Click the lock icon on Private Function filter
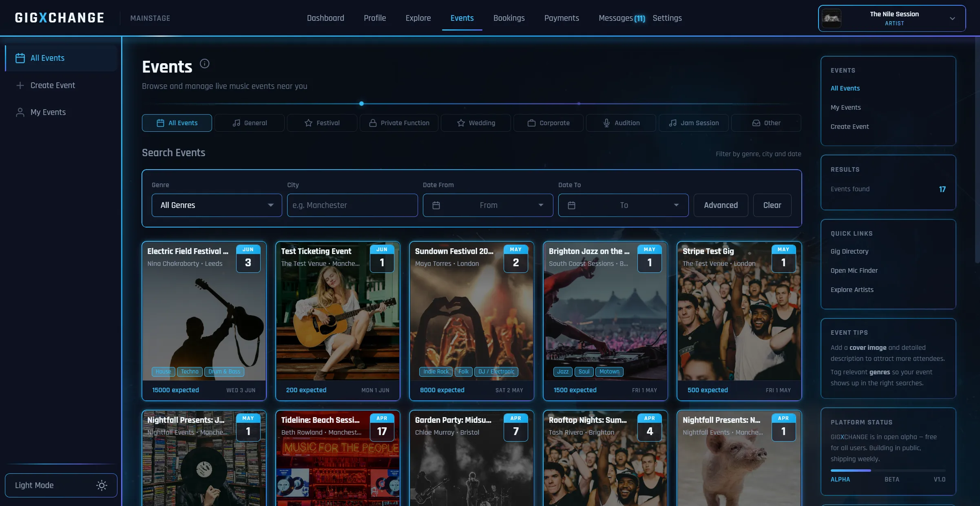Image resolution: width=980 pixels, height=506 pixels. 373,123
